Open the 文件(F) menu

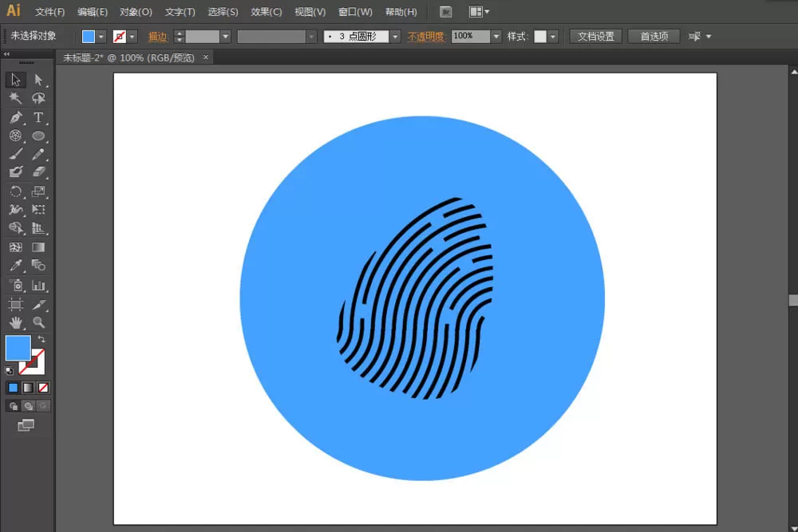[49, 12]
